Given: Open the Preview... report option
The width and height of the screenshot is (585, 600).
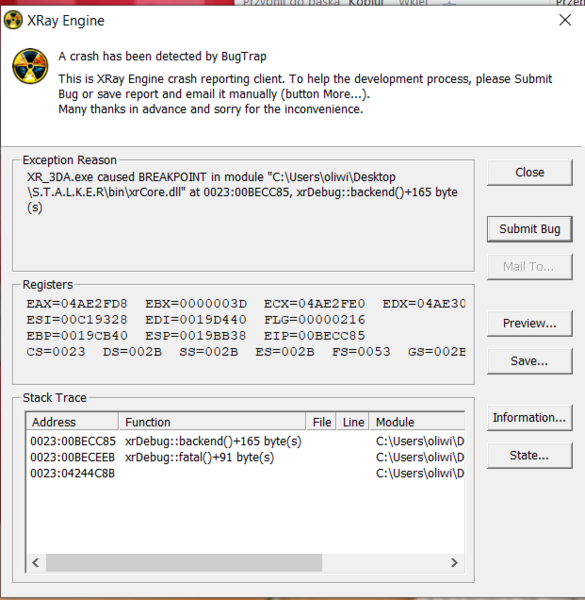Looking at the screenshot, I should coord(530,323).
